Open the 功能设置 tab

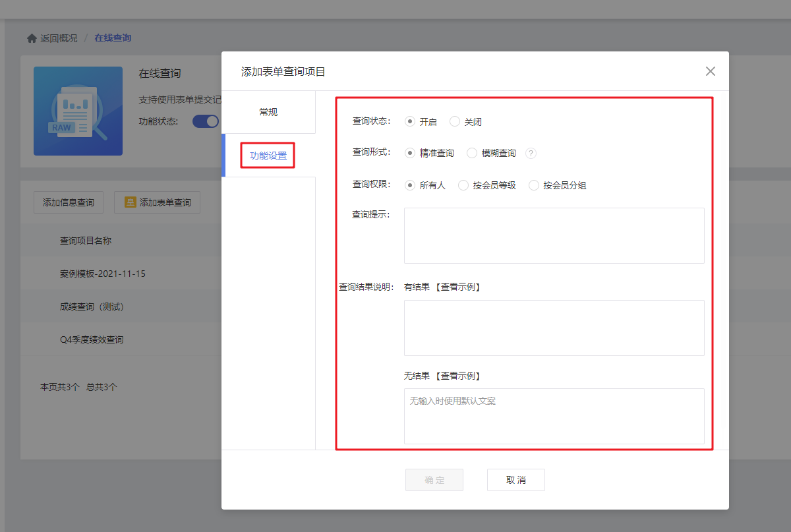pos(268,156)
